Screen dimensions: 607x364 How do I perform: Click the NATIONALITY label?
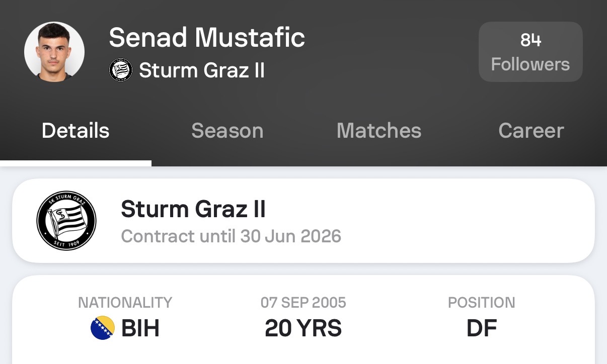click(125, 303)
